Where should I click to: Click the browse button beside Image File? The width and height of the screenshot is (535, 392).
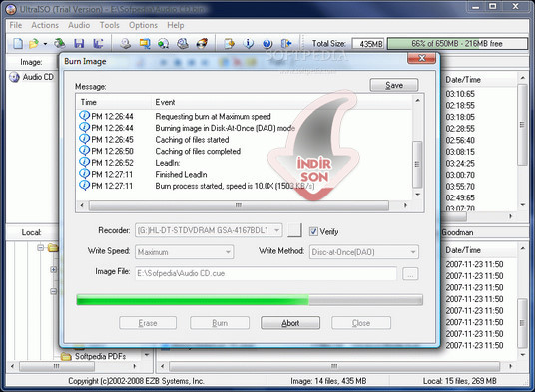click(410, 273)
